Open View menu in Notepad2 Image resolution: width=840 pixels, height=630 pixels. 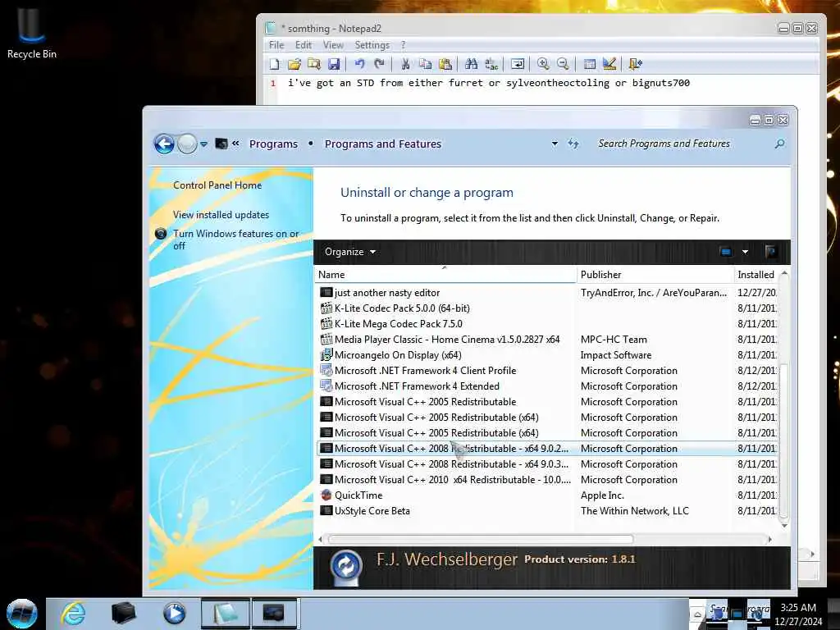pos(333,45)
